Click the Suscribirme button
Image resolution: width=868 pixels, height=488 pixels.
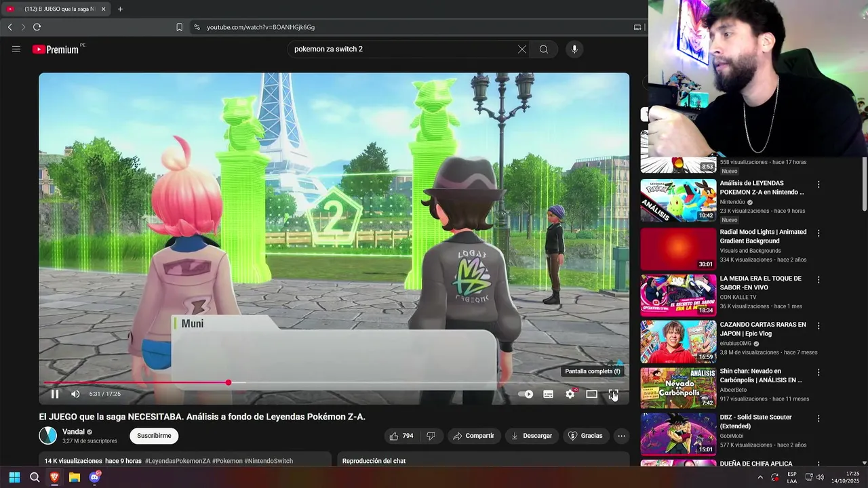[x=154, y=436]
